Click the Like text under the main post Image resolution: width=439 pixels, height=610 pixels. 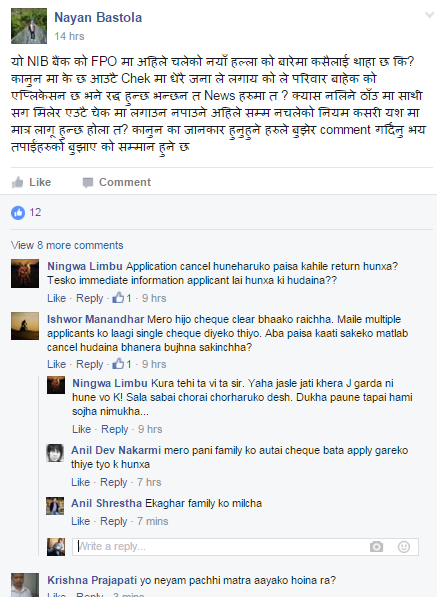(40, 182)
